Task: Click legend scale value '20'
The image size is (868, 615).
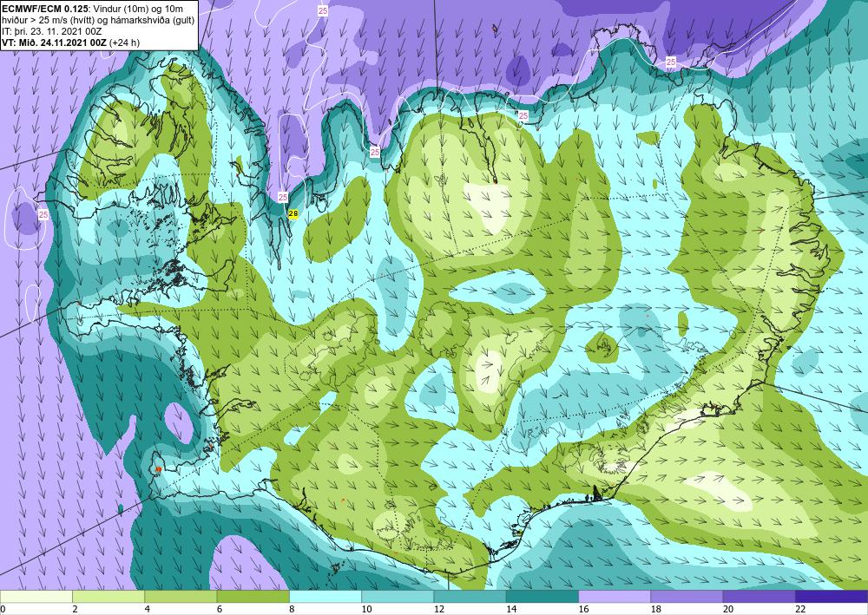Action: 728,609
